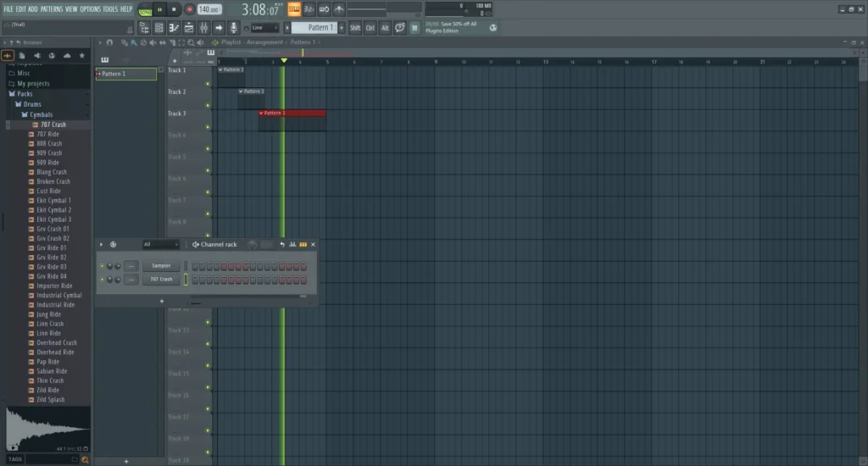Open the Mixer view toolbar icon

pos(203,28)
